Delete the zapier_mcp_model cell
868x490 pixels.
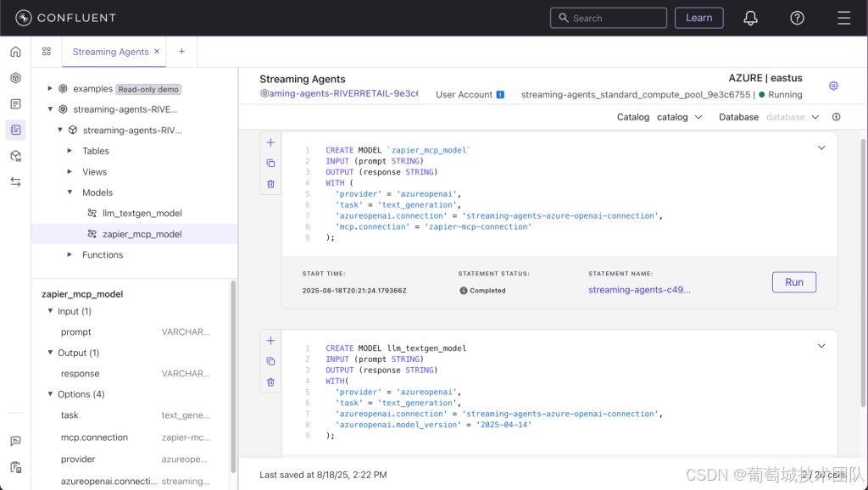270,184
